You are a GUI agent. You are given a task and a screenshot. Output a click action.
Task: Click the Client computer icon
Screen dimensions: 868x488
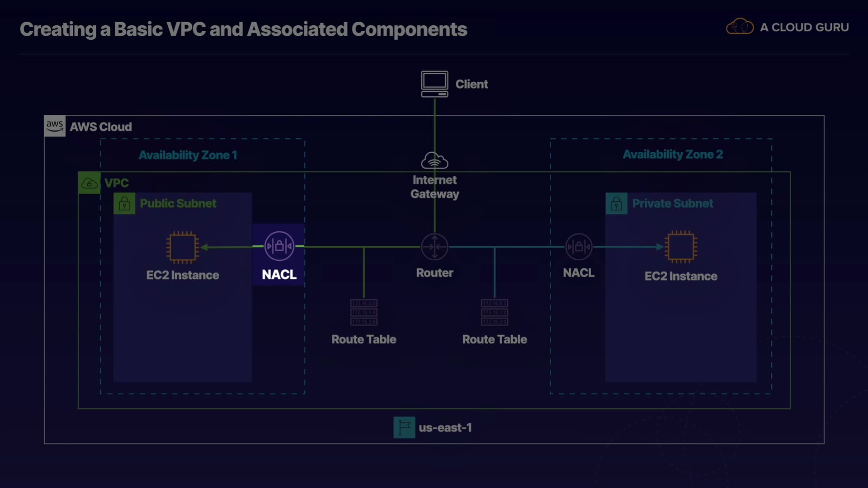click(x=434, y=84)
